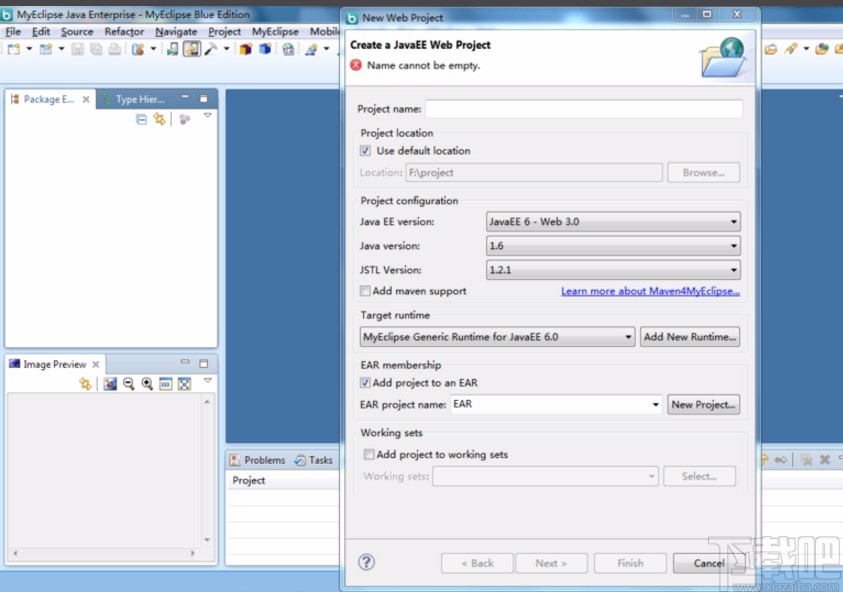Open Package Explorer view menu triangle

tap(208, 116)
